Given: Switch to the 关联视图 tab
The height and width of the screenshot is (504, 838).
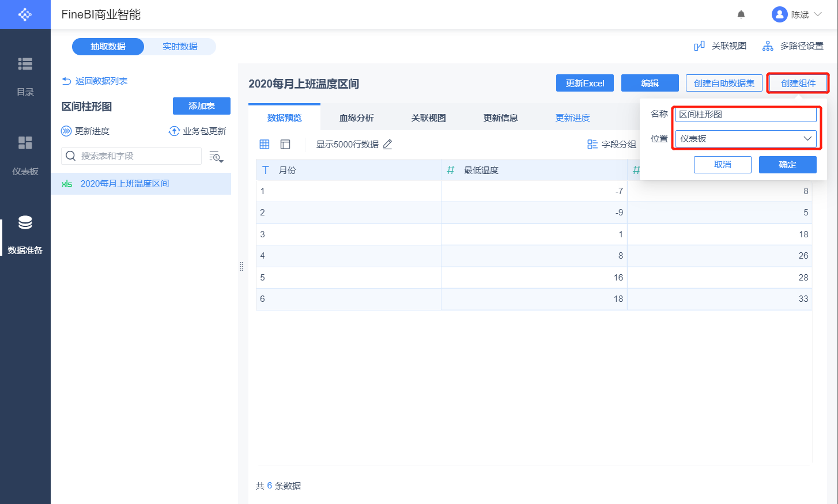Looking at the screenshot, I should (x=429, y=118).
